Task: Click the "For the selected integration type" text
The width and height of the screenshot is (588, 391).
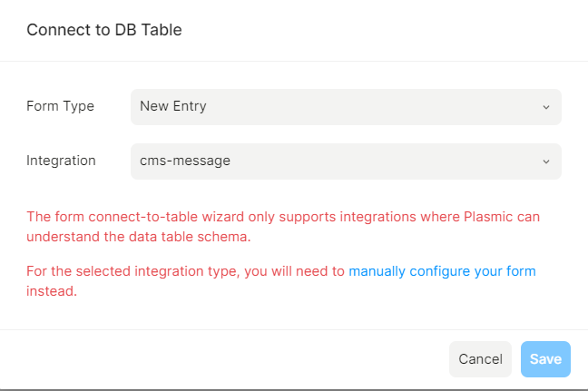Action: click(127, 270)
